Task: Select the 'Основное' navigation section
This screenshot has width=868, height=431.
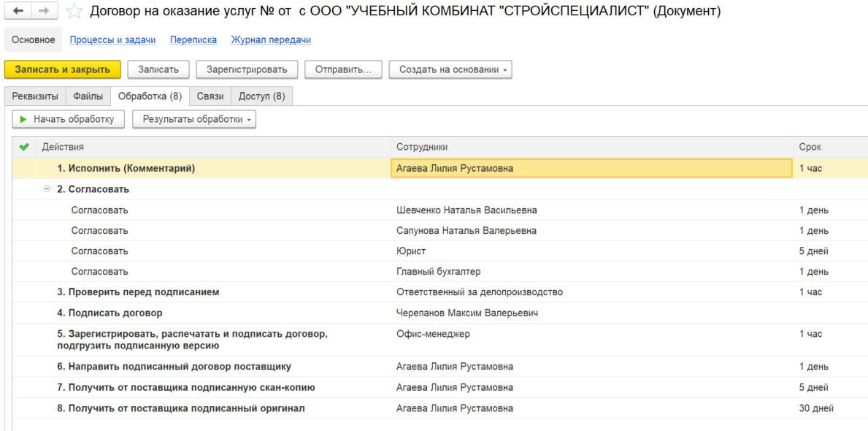Action: point(33,40)
